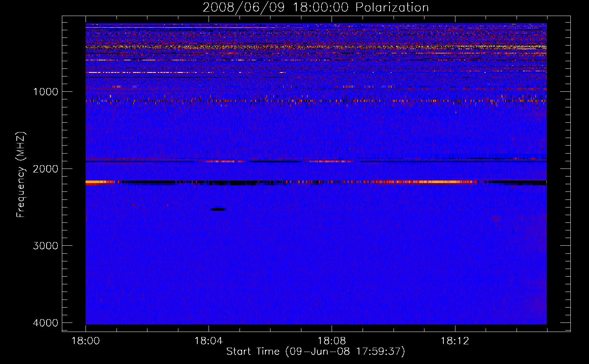The image size is (589, 364).
Task: Click the '18:04' time axis label
Action: pos(209,341)
